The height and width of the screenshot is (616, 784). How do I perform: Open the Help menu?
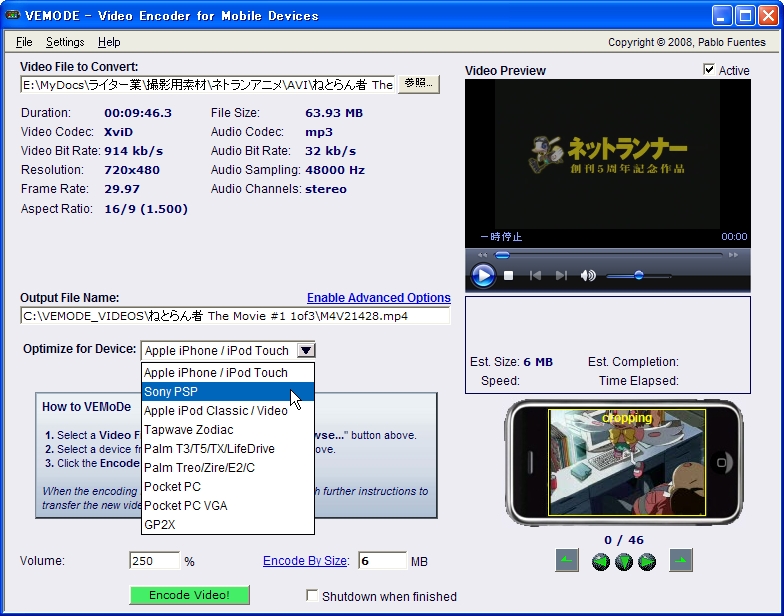[x=109, y=42]
